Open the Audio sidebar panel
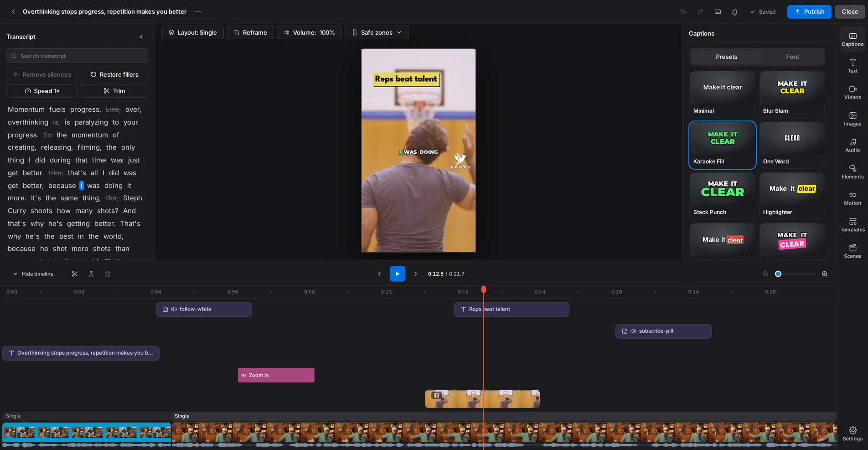 pos(852,146)
